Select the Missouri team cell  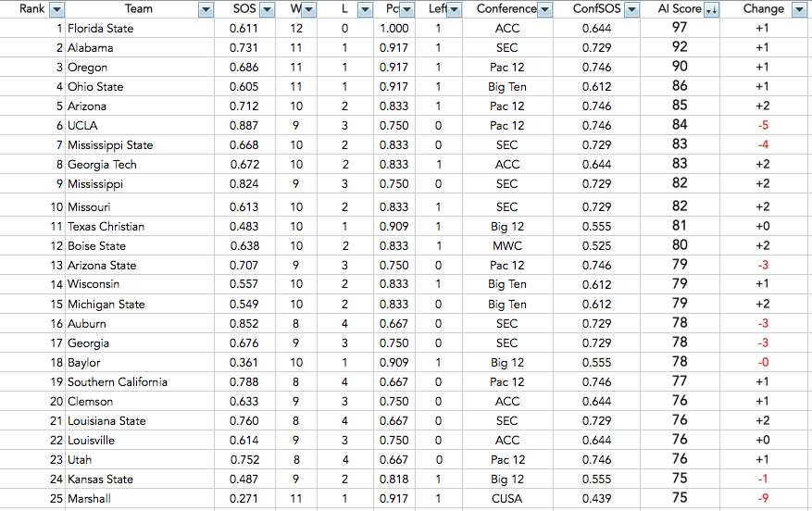140,206
